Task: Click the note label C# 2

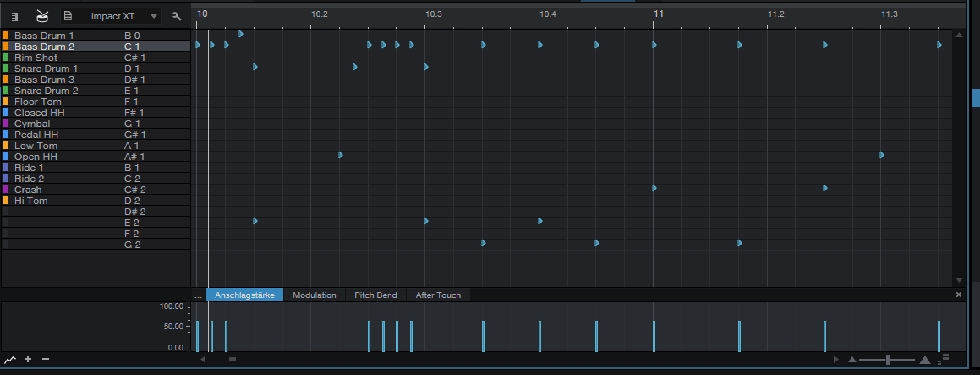Action: pos(135,190)
